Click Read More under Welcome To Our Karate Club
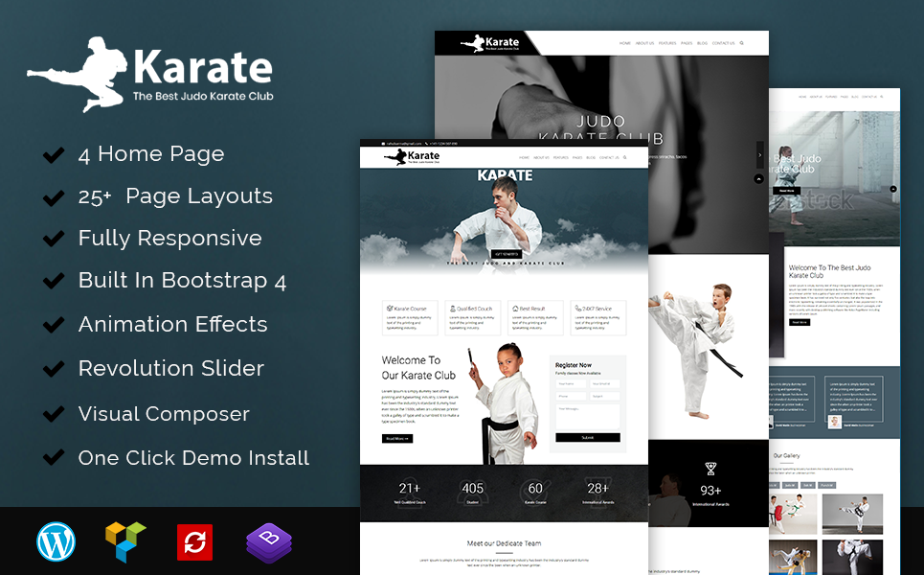This screenshot has height=575, width=924. click(x=397, y=438)
